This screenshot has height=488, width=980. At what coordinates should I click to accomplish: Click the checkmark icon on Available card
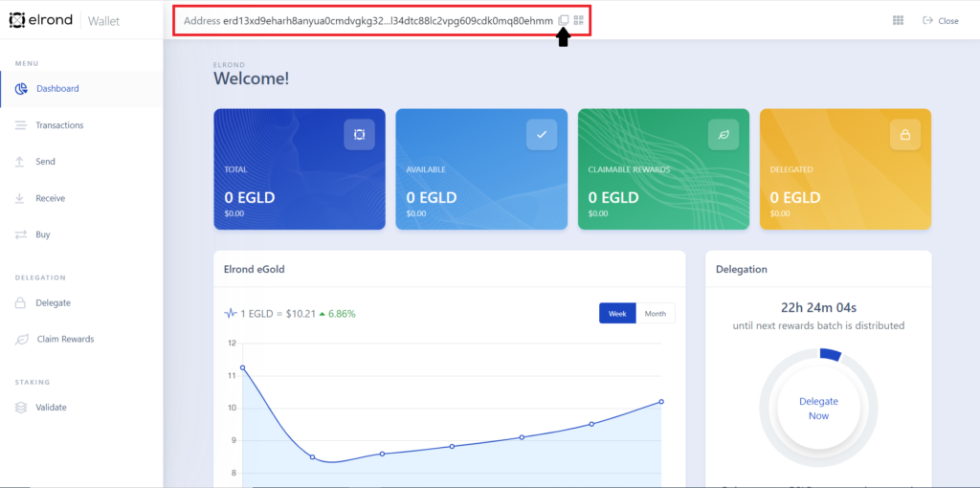tap(542, 134)
